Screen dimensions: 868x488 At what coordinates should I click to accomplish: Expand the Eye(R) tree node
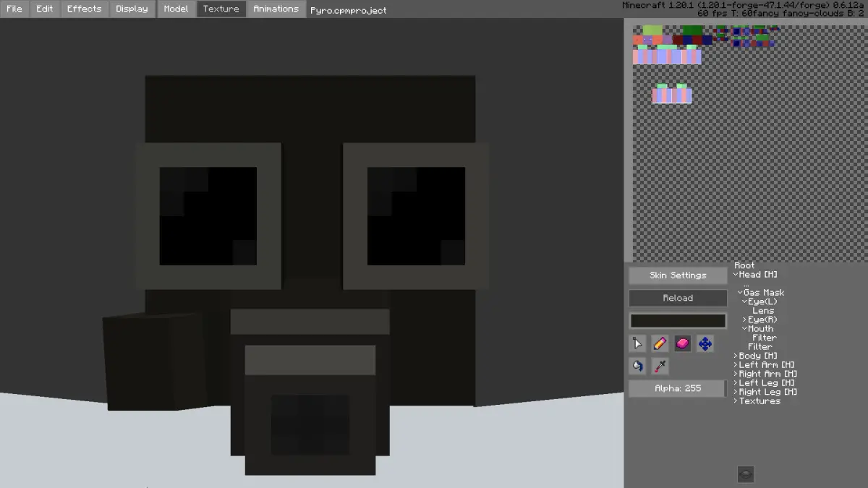(x=745, y=320)
